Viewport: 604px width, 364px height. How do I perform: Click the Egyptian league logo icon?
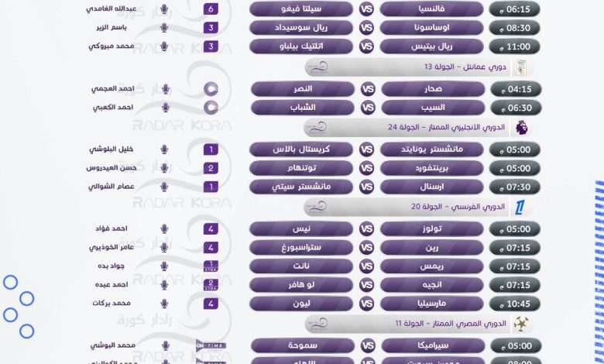coord(521,325)
